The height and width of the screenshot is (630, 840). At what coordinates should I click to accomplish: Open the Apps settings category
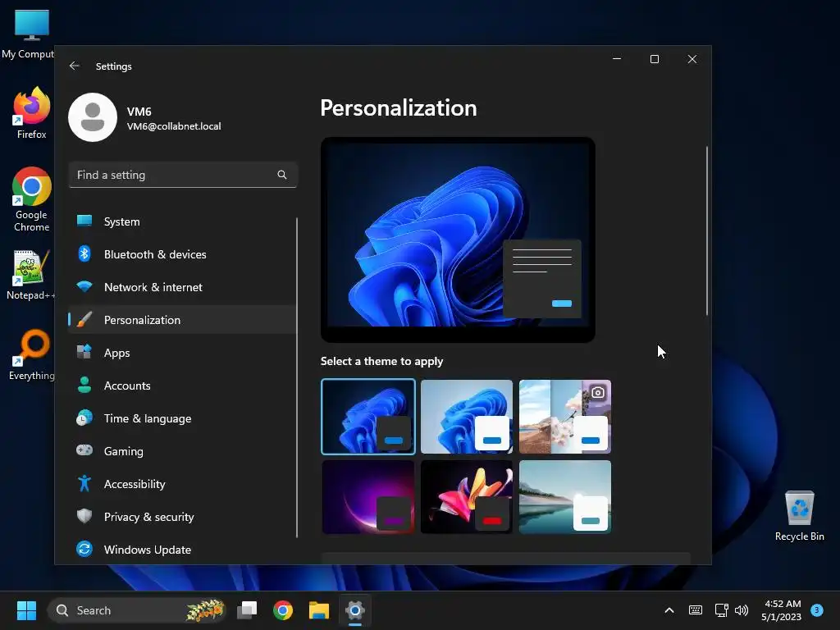pos(182,353)
